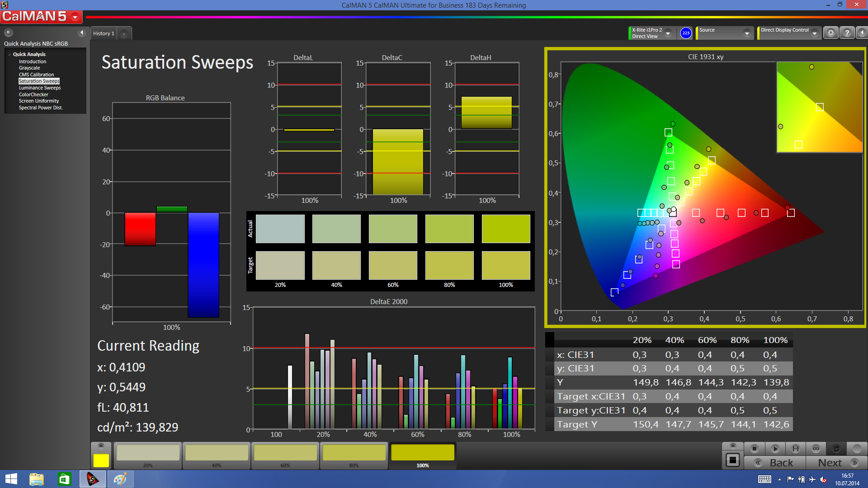The width and height of the screenshot is (868, 488).
Task: Click the round record toggle above sidebar
Action: [x=9, y=33]
